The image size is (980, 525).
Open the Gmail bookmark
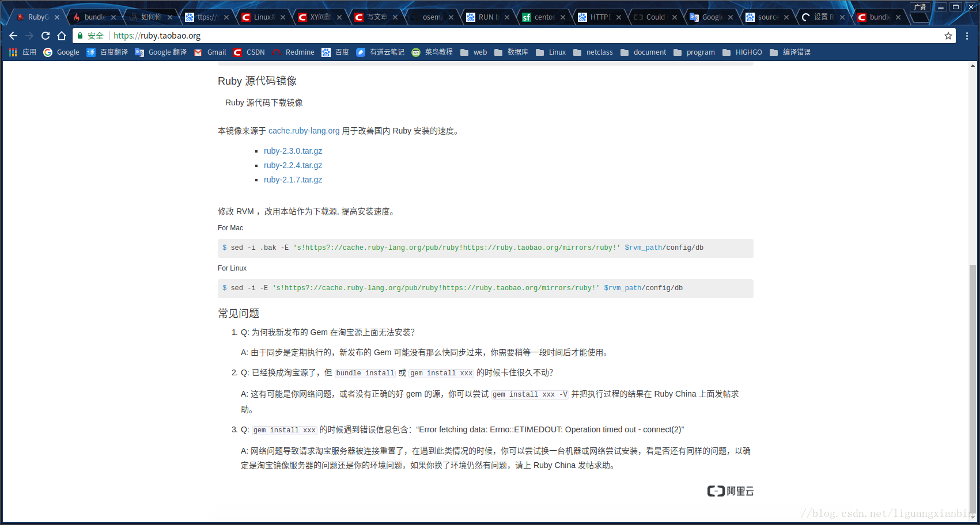210,52
